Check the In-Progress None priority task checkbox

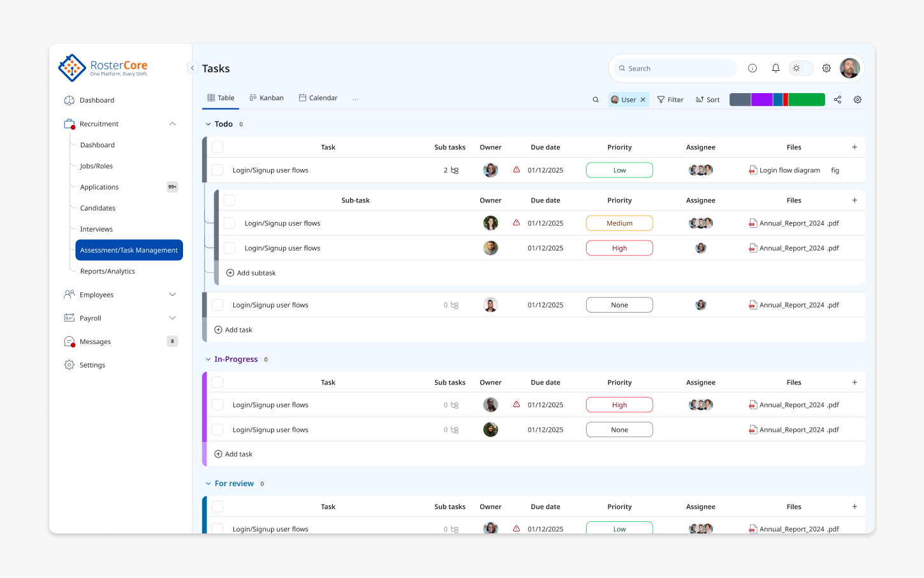(217, 430)
